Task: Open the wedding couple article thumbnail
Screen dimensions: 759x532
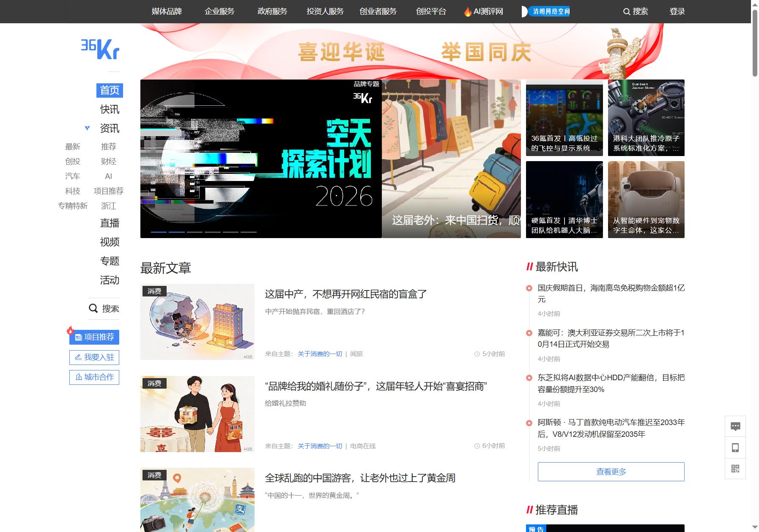Action: (197, 414)
